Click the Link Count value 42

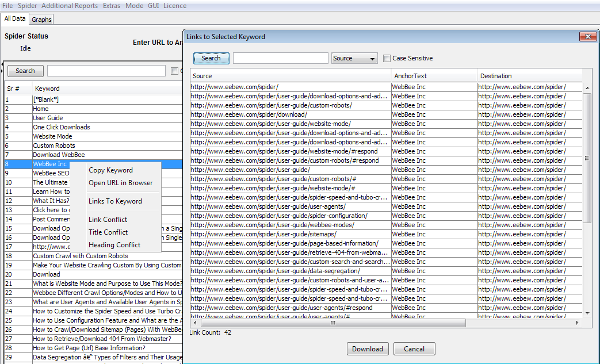pos(228,332)
